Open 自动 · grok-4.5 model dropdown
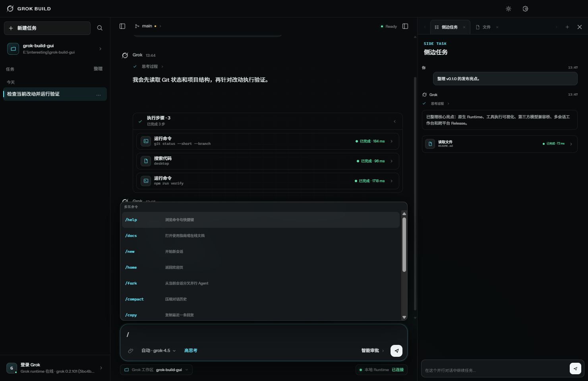This screenshot has width=588, height=381. [159, 351]
